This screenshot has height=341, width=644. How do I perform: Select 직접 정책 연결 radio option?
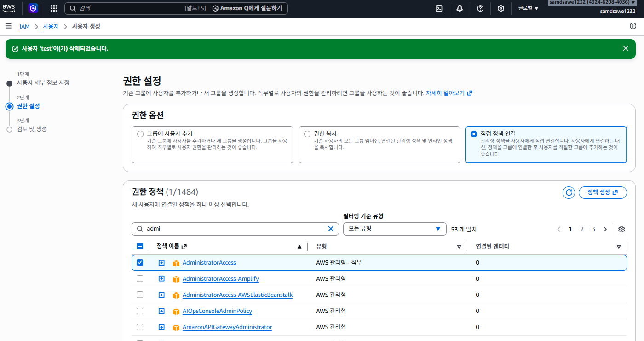(474, 134)
